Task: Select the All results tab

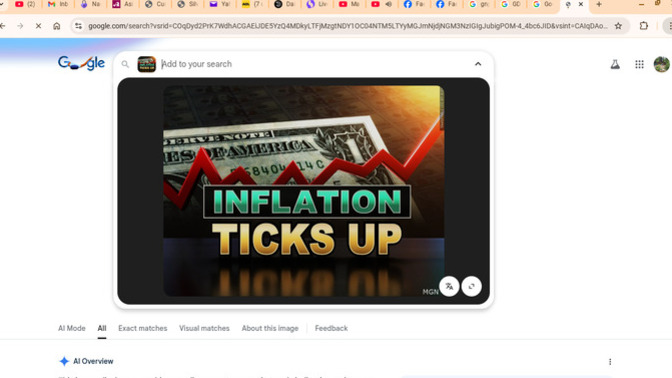Action: coord(102,328)
